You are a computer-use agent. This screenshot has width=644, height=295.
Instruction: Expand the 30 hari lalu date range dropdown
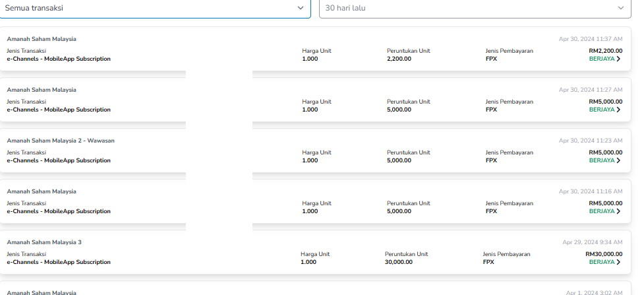[475, 8]
